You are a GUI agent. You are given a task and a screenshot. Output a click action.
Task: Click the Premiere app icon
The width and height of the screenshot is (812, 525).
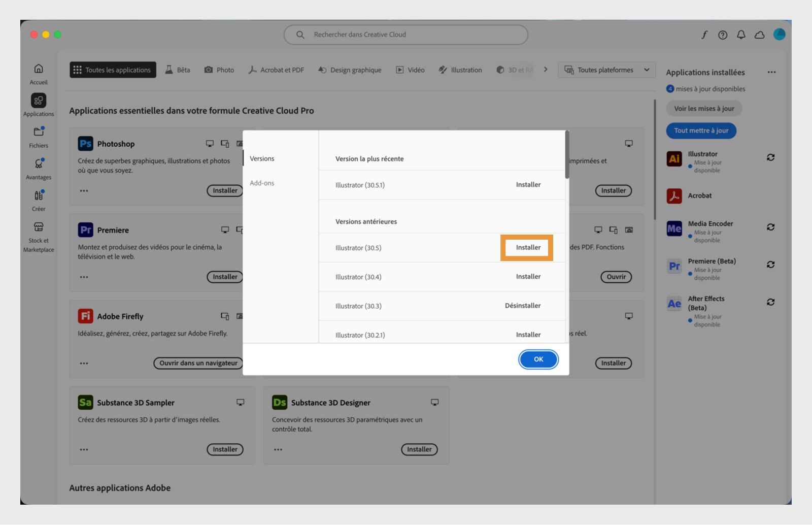(x=85, y=230)
